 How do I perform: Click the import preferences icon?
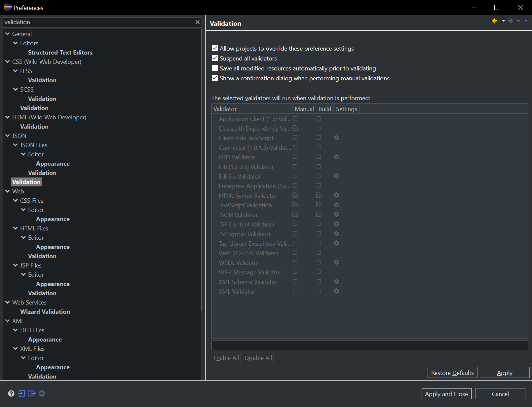click(22, 393)
